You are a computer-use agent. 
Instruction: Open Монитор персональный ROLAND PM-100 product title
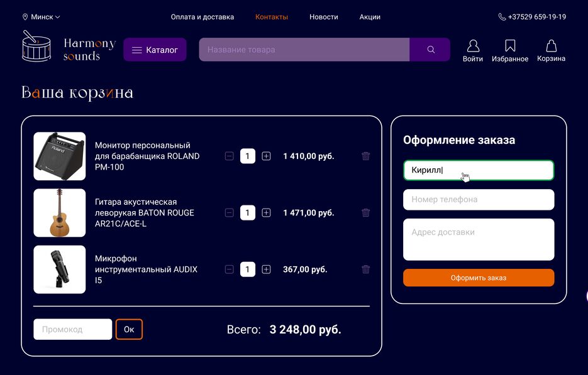click(x=147, y=156)
